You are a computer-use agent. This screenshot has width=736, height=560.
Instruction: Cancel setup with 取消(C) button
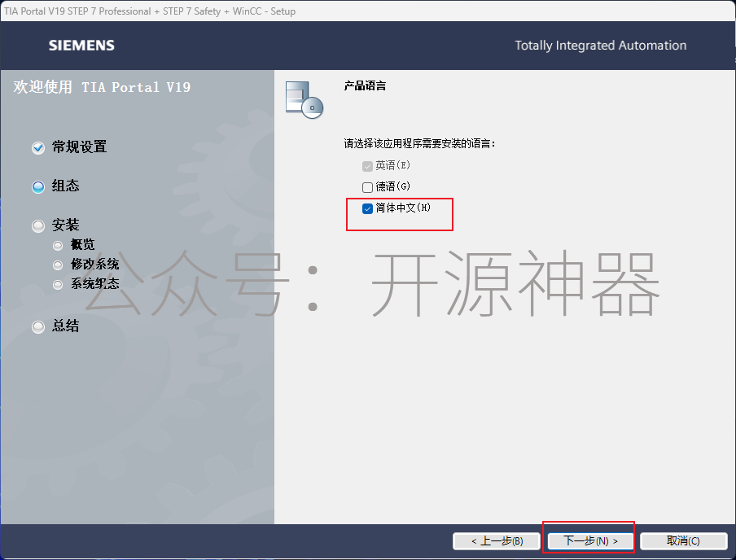[x=683, y=540]
